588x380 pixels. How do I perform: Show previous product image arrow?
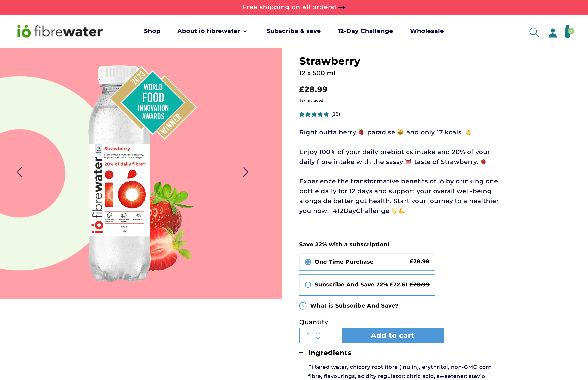[x=20, y=172]
